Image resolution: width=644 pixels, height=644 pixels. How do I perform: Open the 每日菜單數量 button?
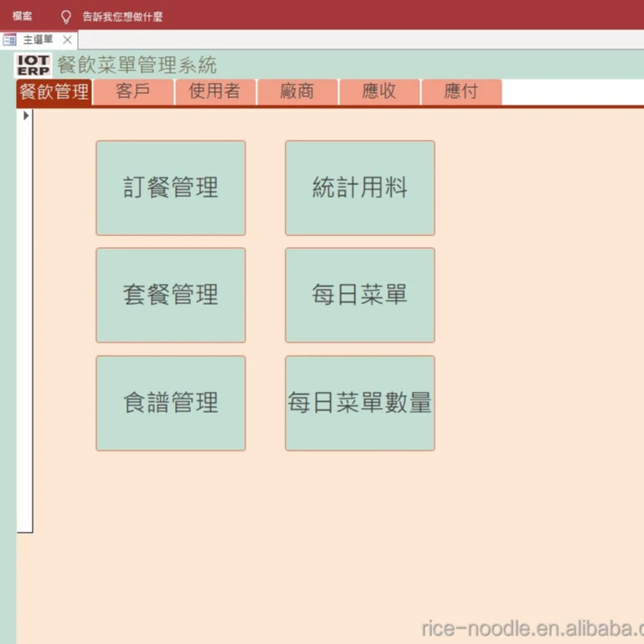point(360,404)
